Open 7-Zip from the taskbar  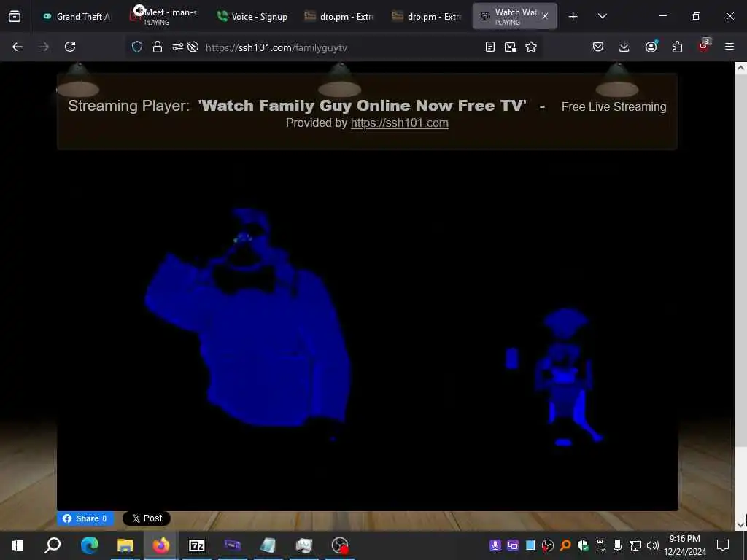click(x=197, y=545)
